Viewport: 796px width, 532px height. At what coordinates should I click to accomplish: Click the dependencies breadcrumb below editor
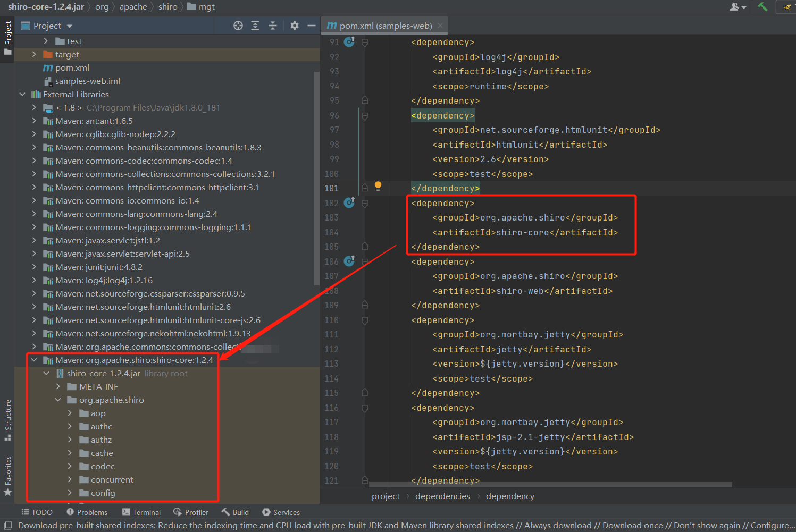pyautogui.click(x=442, y=496)
